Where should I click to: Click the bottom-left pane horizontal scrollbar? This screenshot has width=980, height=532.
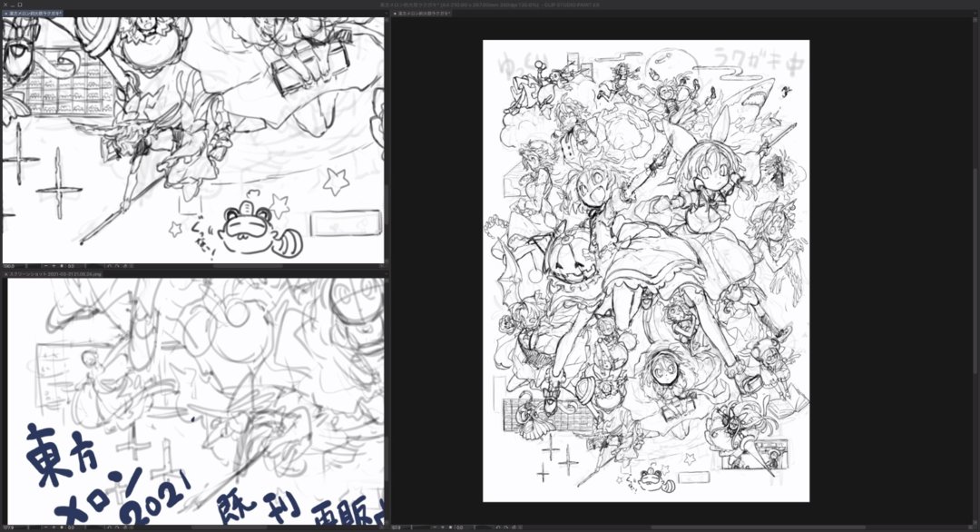(230, 527)
